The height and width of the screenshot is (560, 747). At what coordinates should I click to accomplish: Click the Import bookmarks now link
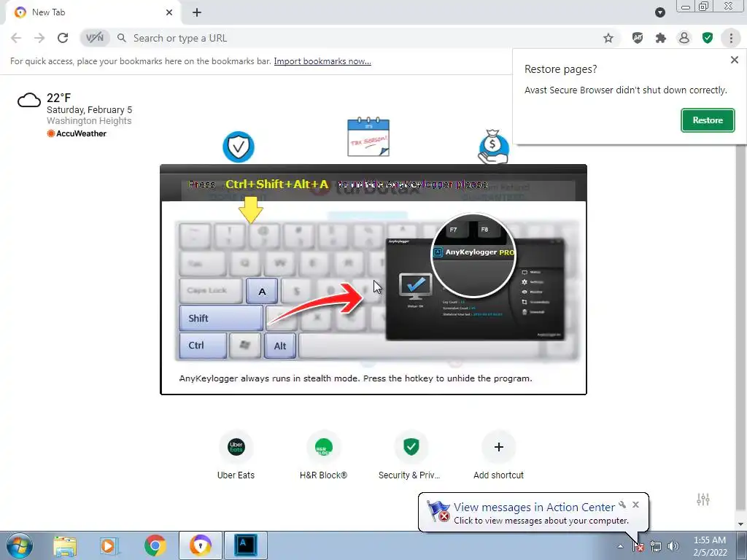pyautogui.click(x=322, y=61)
